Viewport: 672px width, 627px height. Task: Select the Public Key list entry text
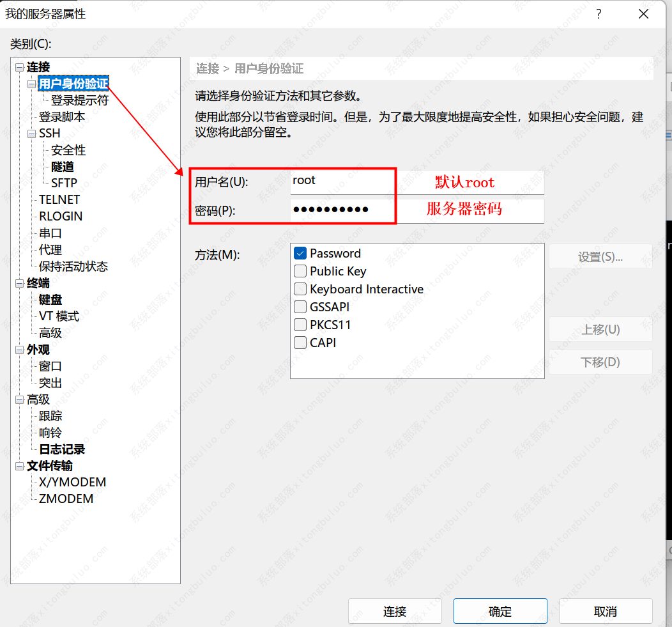tap(338, 271)
